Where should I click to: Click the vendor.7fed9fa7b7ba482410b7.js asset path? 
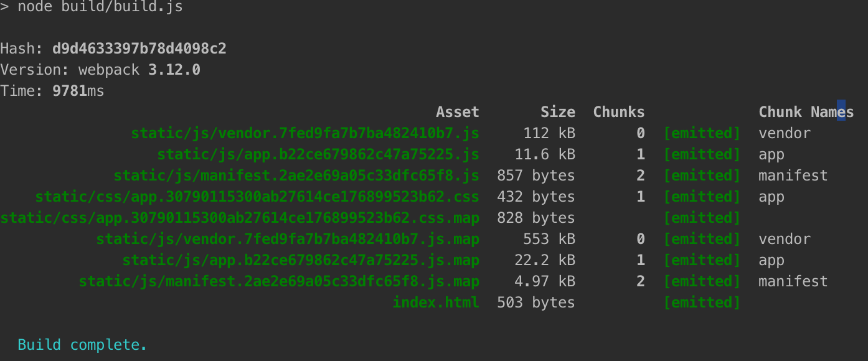click(304, 133)
